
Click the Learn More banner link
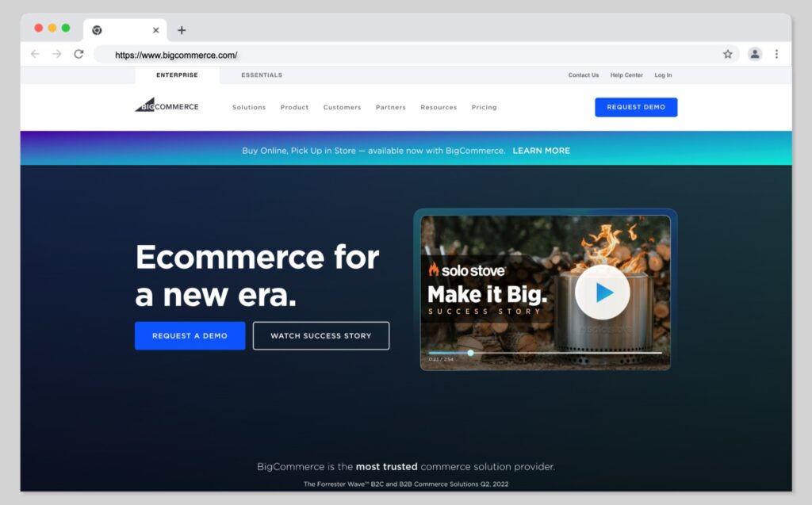click(541, 151)
